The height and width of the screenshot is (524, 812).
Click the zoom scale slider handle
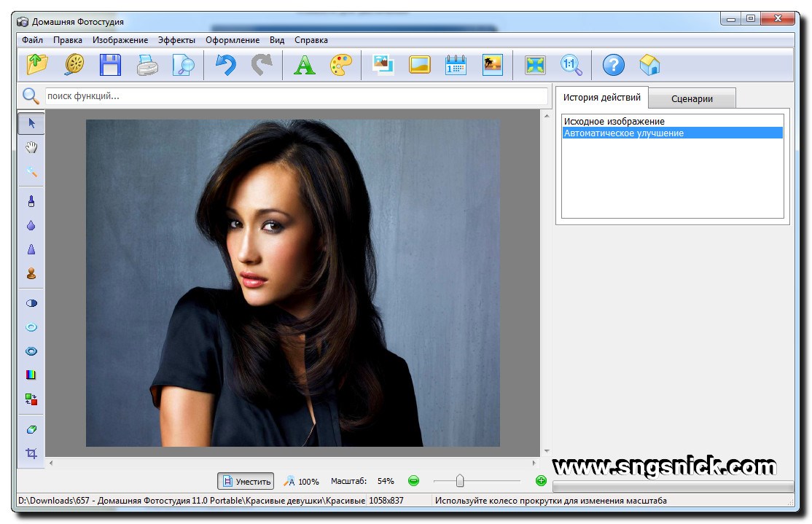(x=459, y=481)
